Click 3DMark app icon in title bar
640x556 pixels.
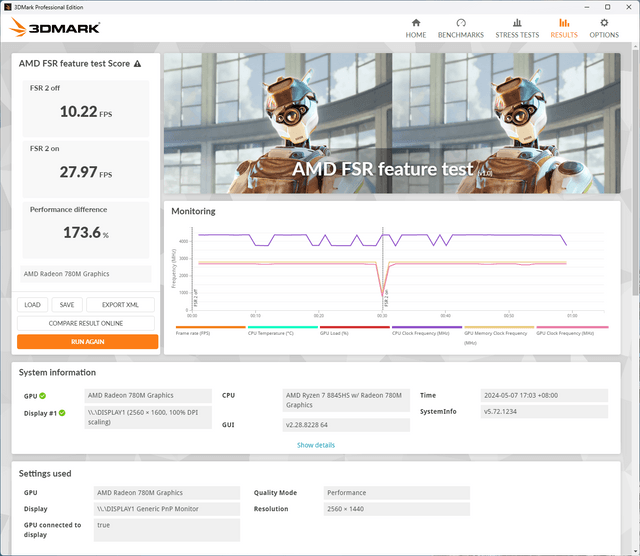[x=7, y=7]
